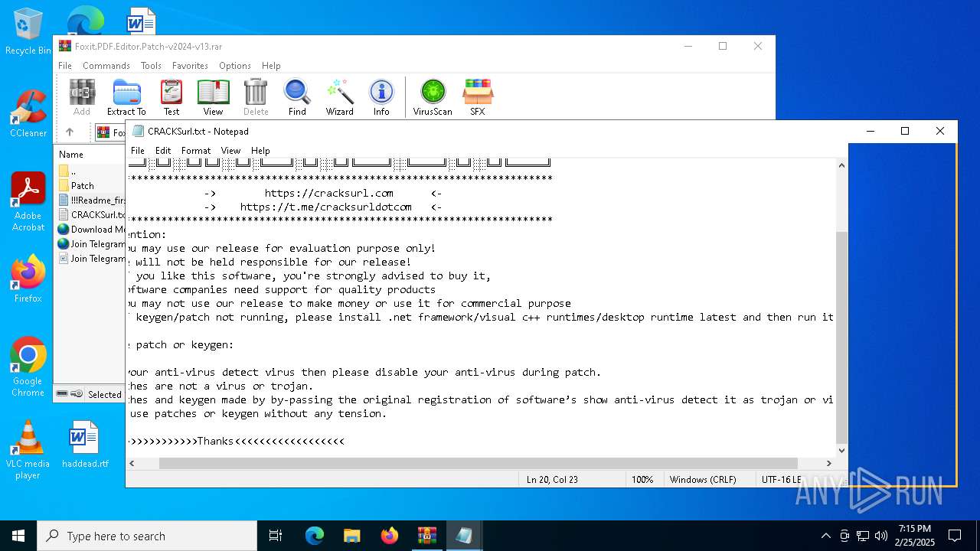Open VLC media player desktop shortcut
The height and width of the screenshot is (551, 980).
pos(28,450)
